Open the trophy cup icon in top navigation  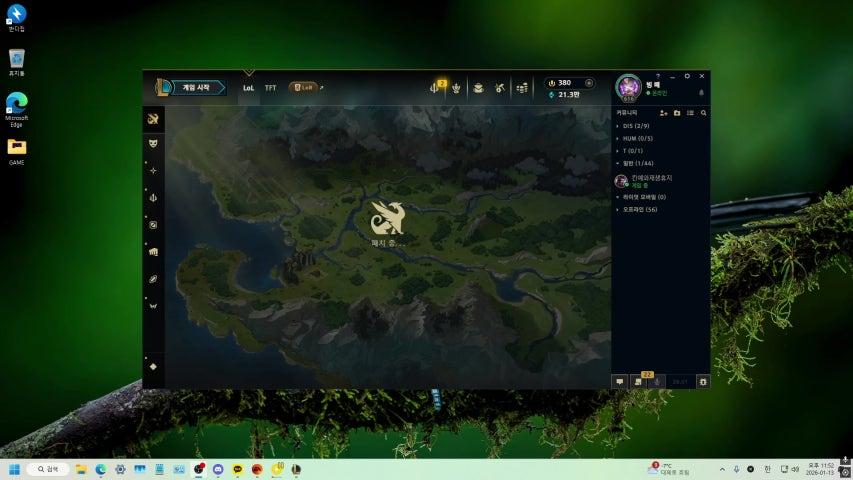pyautogui.click(x=456, y=88)
